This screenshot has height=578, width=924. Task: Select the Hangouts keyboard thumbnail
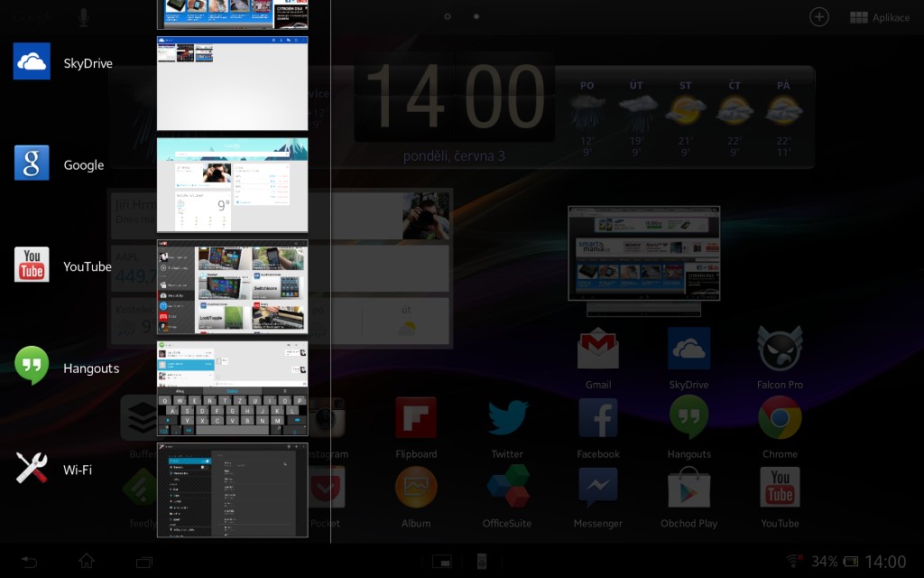(232, 388)
